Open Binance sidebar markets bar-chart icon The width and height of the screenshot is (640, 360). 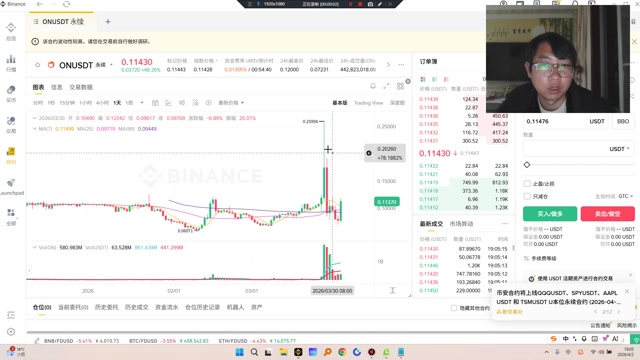click(x=11, y=59)
